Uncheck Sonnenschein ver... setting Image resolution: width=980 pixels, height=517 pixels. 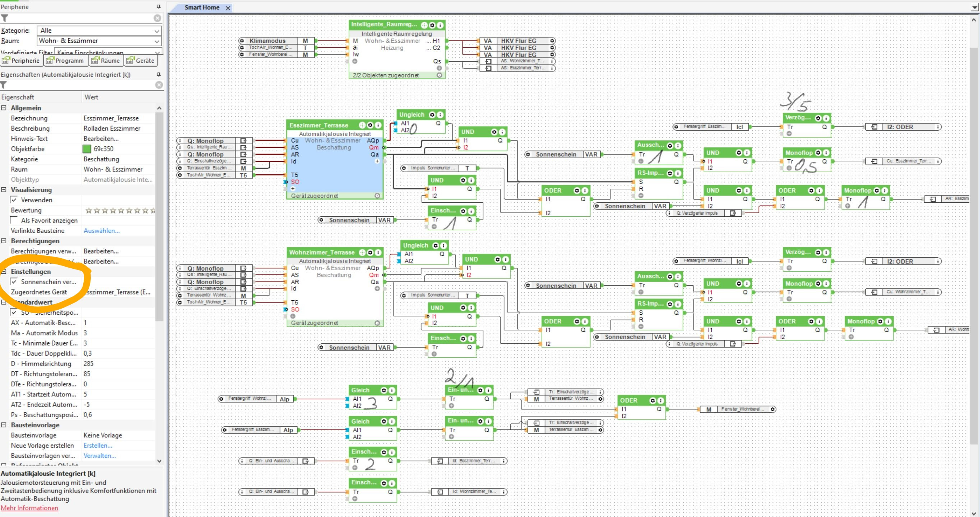coord(14,282)
